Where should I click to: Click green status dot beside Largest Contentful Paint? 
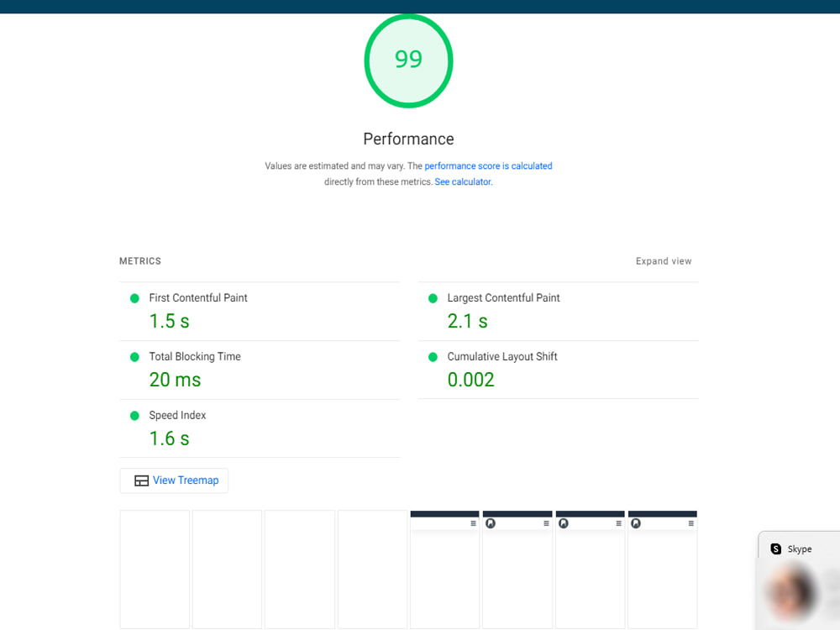pyautogui.click(x=433, y=298)
